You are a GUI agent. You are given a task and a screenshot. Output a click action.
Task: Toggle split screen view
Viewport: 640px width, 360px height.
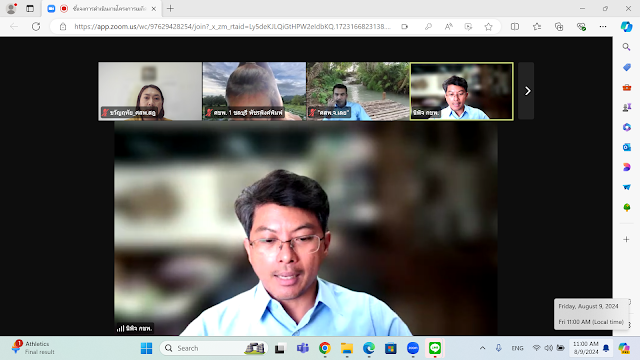click(515, 27)
